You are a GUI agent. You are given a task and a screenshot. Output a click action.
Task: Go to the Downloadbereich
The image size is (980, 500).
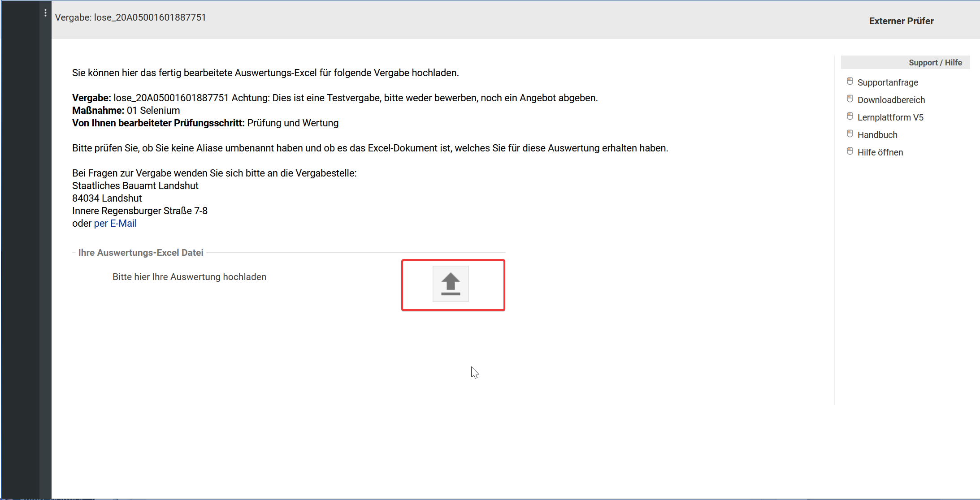tap(891, 100)
